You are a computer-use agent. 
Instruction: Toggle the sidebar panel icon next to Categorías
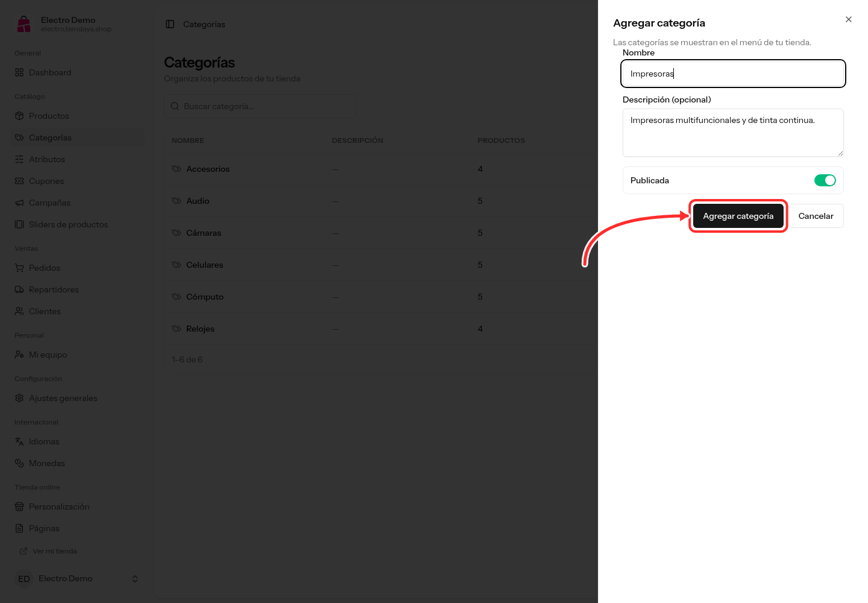tap(170, 24)
